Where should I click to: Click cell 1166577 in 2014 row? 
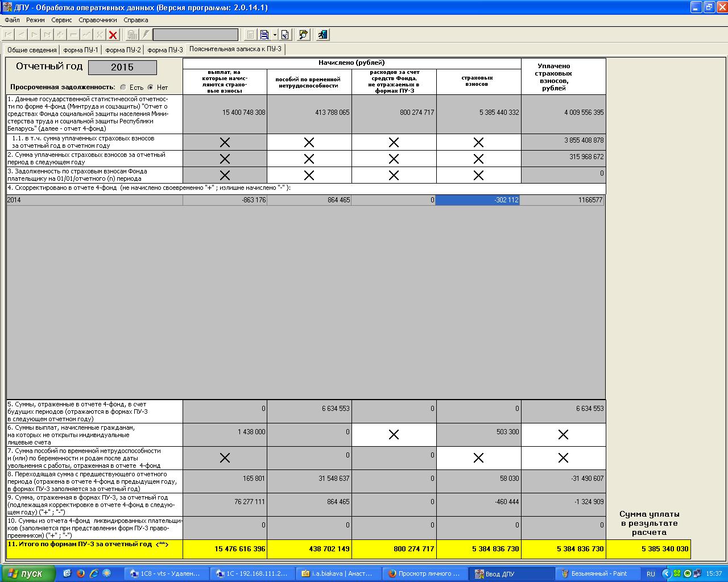[x=562, y=200]
